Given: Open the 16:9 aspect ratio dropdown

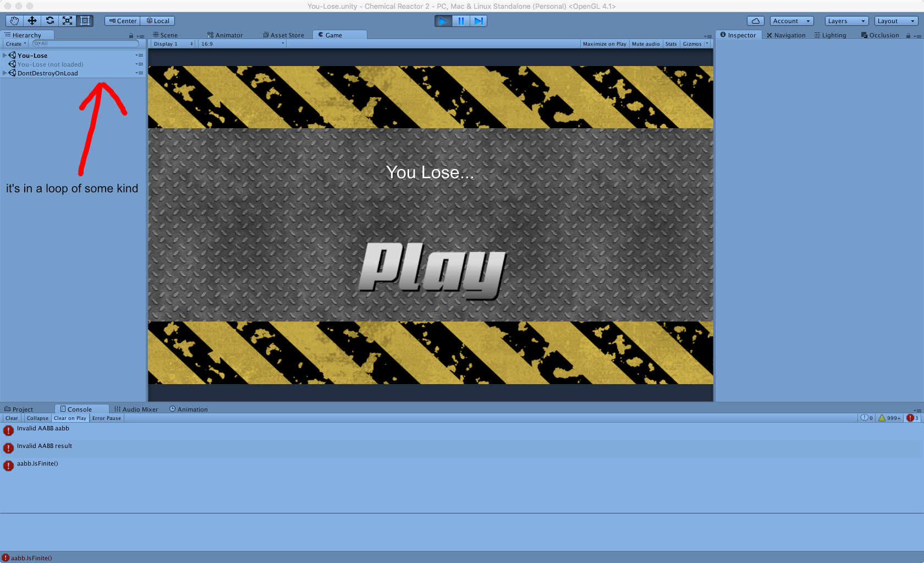Looking at the screenshot, I should 242,43.
